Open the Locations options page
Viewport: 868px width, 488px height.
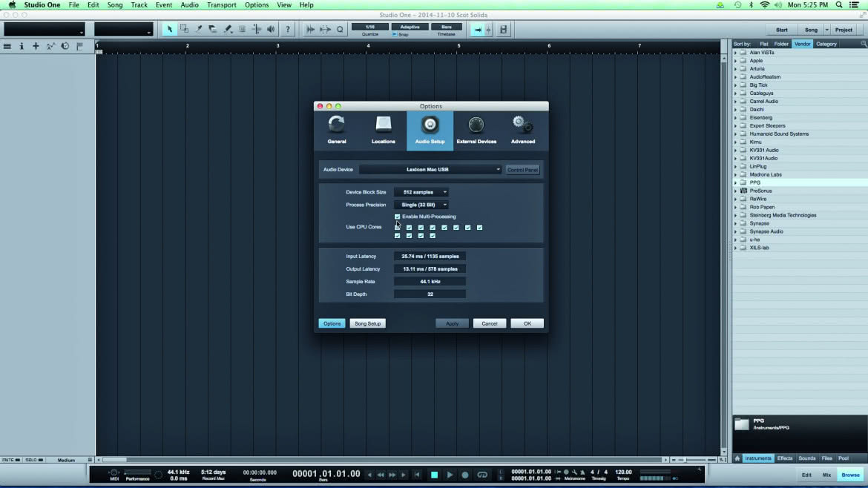click(383, 131)
